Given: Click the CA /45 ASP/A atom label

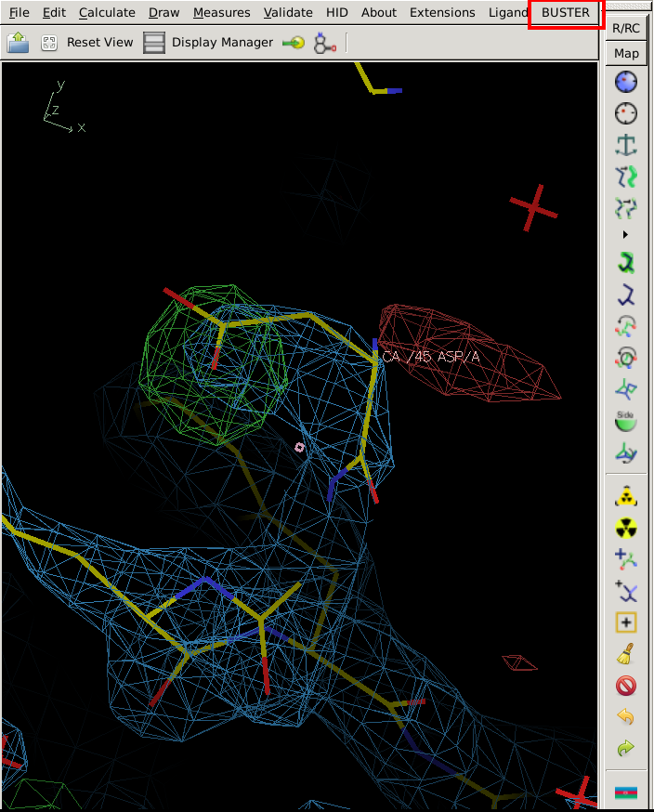Looking at the screenshot, I should point(431,357).
